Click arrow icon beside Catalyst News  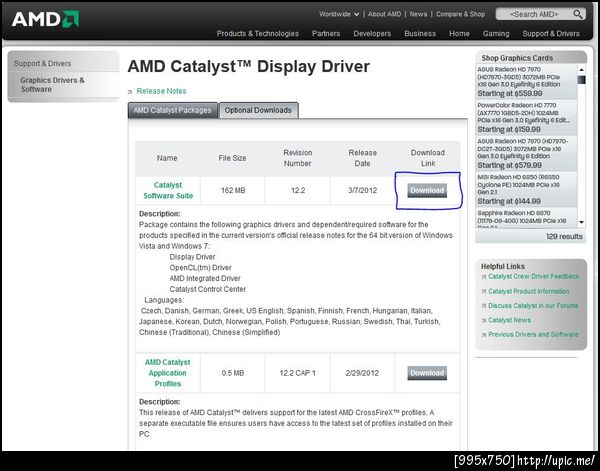(484, 320)
